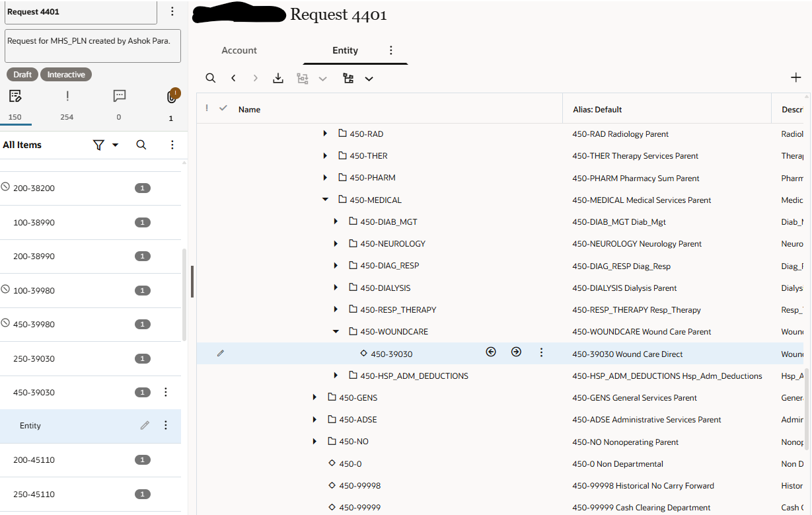Select the 450-99998 tree node
The image size is (812, 515).
pyautogui.click(x=359, y=485)
